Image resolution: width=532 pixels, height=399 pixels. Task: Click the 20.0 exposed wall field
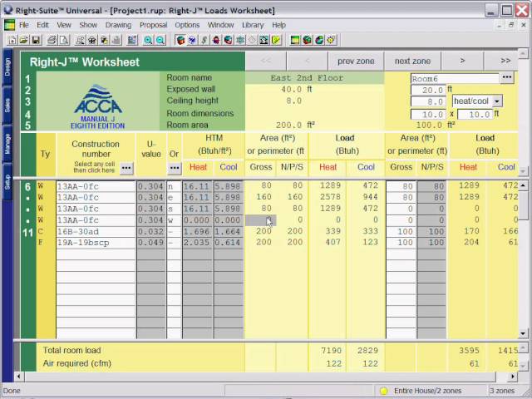pyautogui.click(x=428, y=90)
